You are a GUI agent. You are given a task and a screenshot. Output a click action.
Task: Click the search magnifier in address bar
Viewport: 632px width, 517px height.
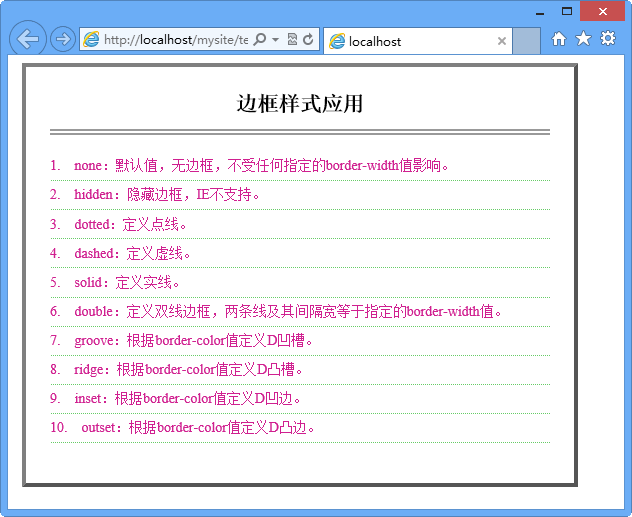260,40
